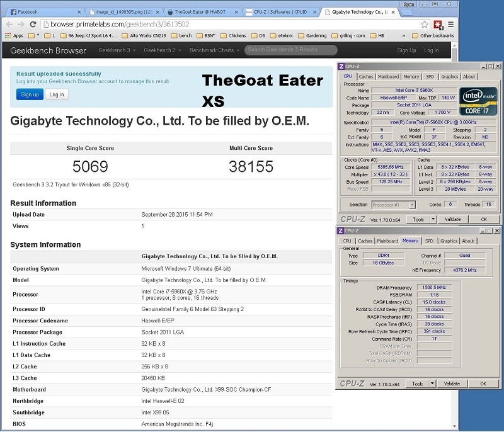Switch to the image_id_1490305.png tab
504x432 pixels.
pyautogui.click(x=123, y=12)
